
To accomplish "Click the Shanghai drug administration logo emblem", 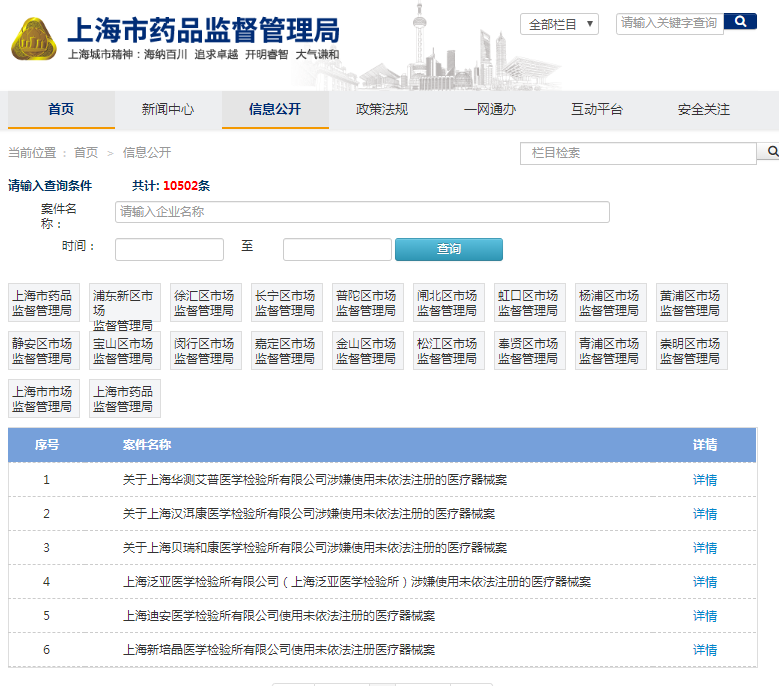I will click(34, 40).
